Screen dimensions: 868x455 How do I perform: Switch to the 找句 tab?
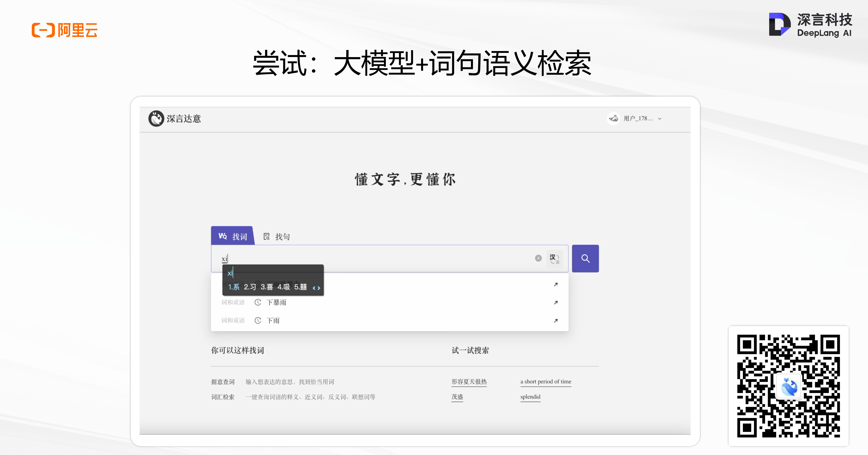[x=276, y=236]
